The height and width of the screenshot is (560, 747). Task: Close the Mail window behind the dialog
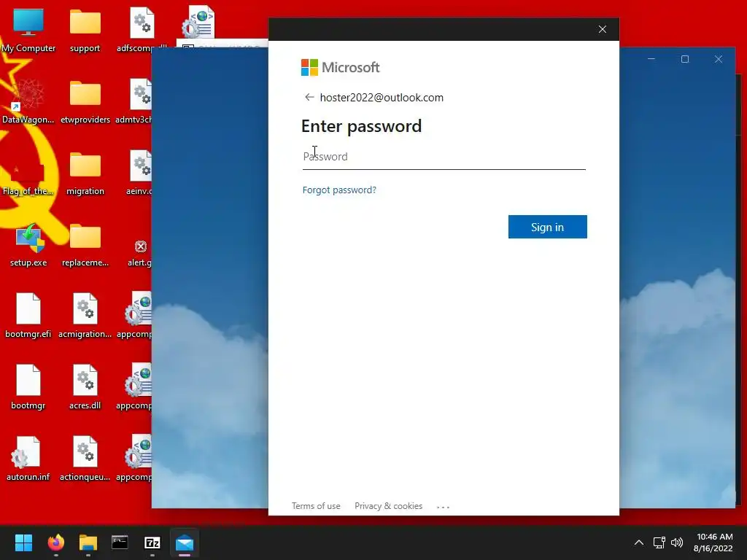coord(718,59)
